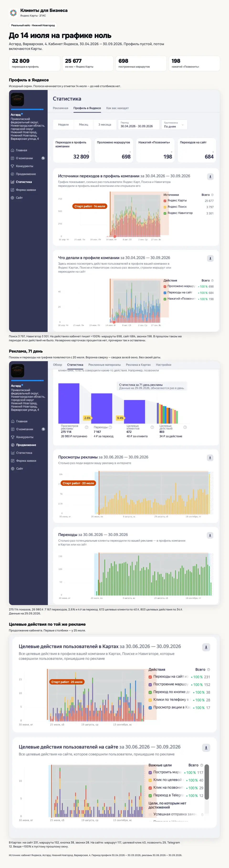This screenshot has height=868, width=229.
Task: Open the Реклама в Картах tab
Action: click(138, 365)
